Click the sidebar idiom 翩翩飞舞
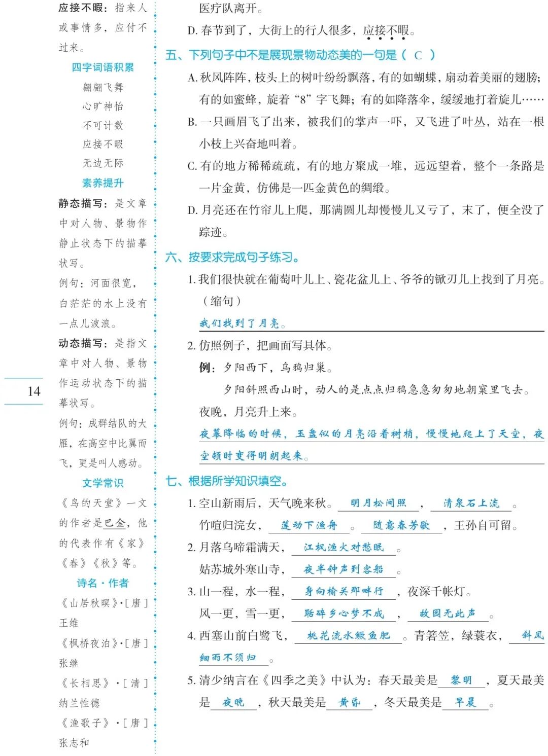548x756 pixels. [x=103, y=87]
